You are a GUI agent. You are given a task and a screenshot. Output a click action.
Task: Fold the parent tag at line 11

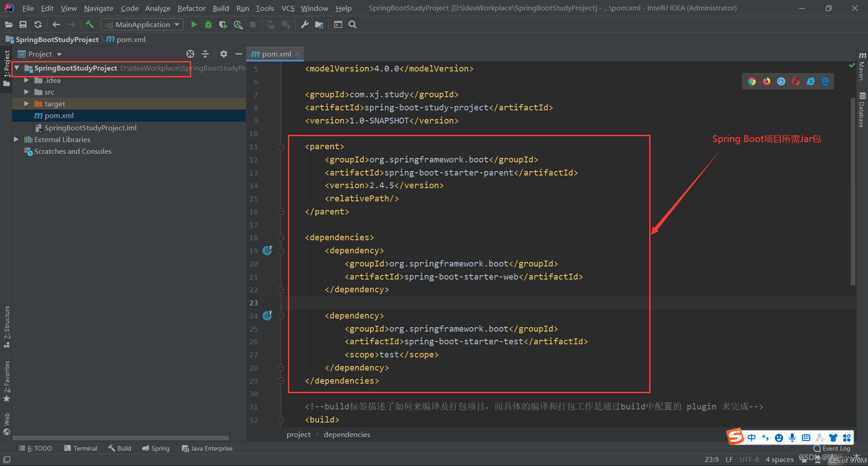pos(281,147)
